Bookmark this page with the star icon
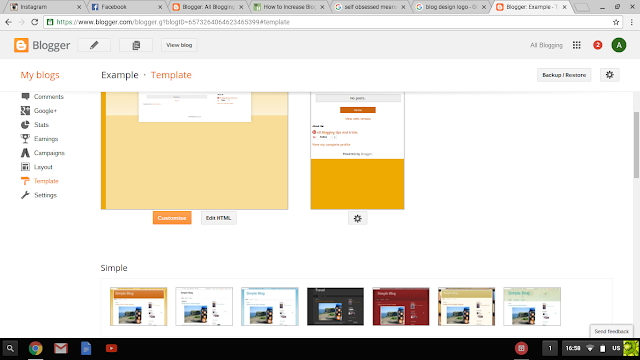Screen dimensions: 640x360 (616, 22)
